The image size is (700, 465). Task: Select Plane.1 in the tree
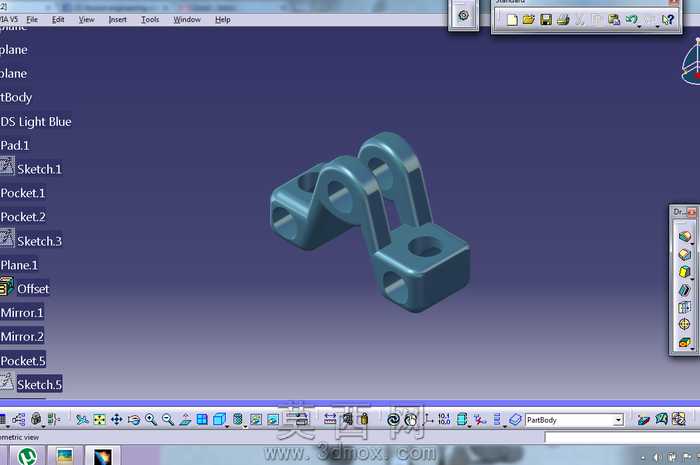[19, 265]
